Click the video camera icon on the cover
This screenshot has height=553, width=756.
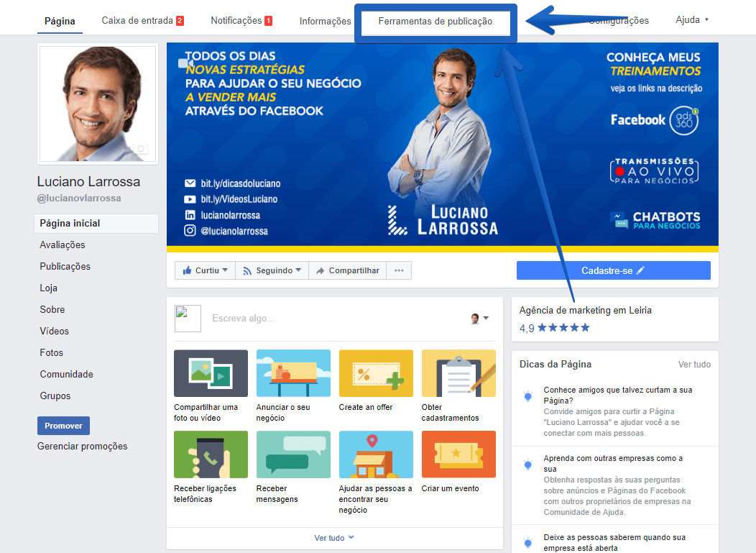coord(185,63)
